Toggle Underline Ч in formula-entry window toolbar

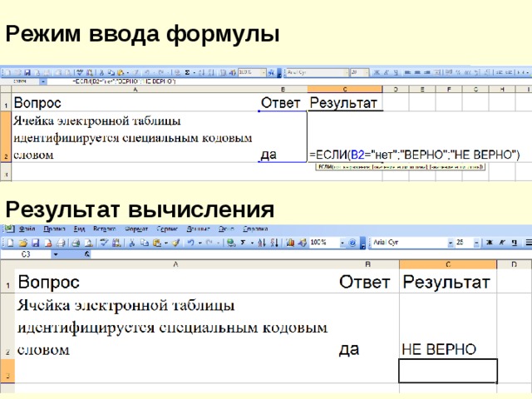pyautogui.click(x=396, y=72)
